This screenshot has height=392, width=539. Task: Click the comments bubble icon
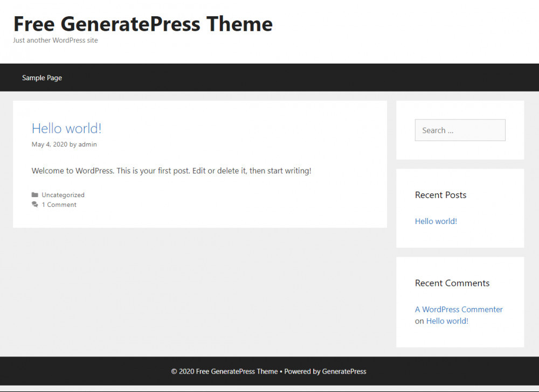pyautogui.click(x=34, y=204)
